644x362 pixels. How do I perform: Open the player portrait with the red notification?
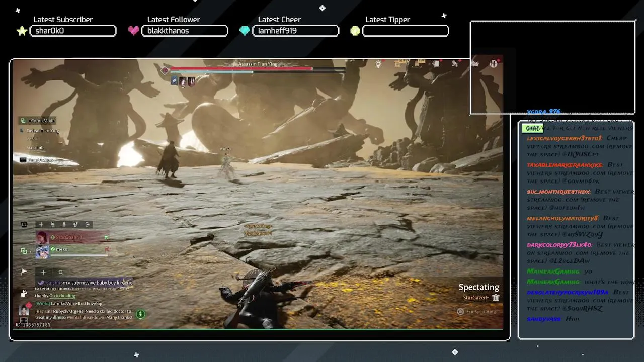(24, 310)
